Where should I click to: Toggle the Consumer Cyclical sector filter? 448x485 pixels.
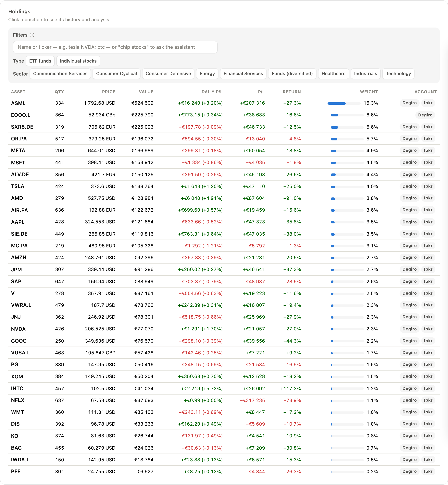[116, 74]
